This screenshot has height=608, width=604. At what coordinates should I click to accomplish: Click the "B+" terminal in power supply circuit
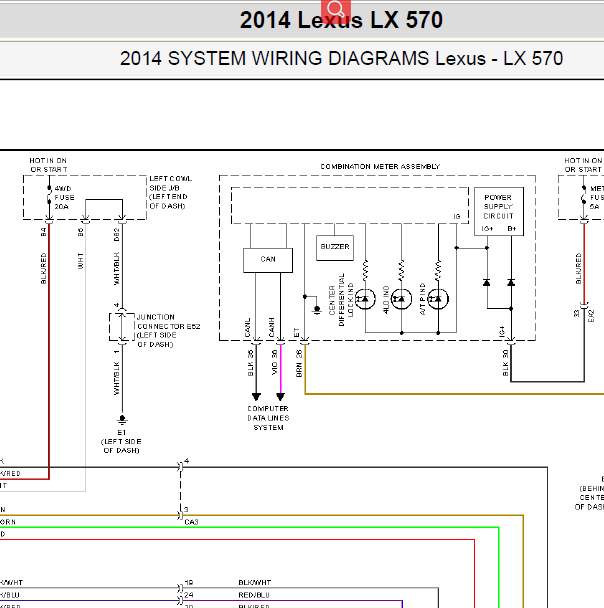pyautogui.click(x=512, y=229)
